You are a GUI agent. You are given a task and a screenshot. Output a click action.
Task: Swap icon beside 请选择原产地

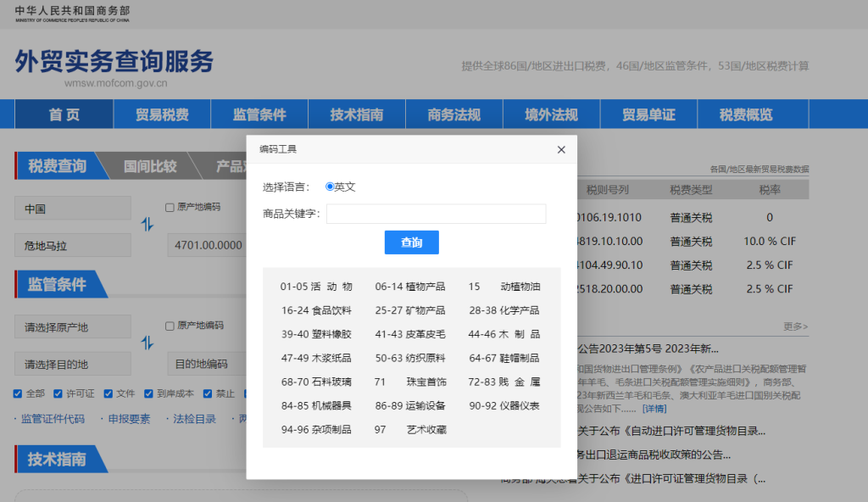point(147,343)
